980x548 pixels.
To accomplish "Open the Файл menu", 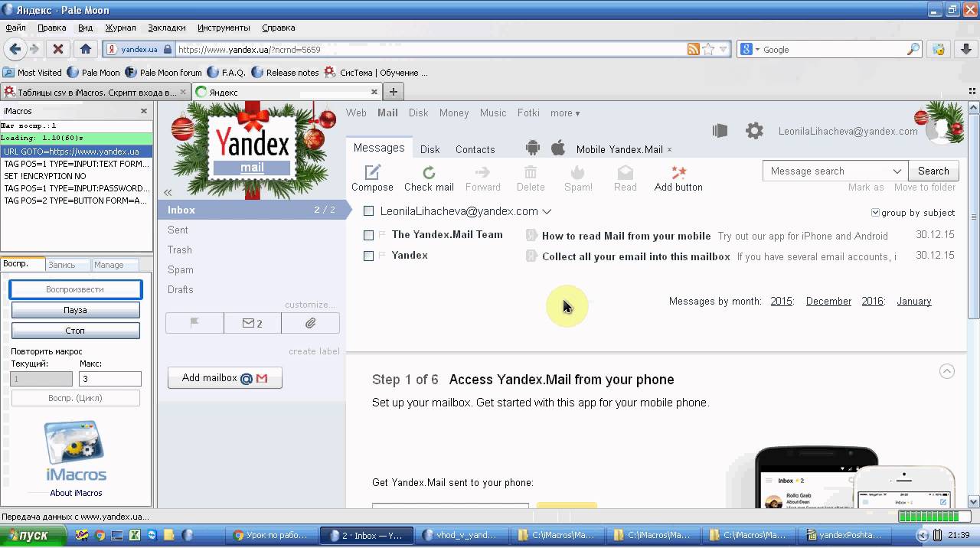I will (15, 28).
